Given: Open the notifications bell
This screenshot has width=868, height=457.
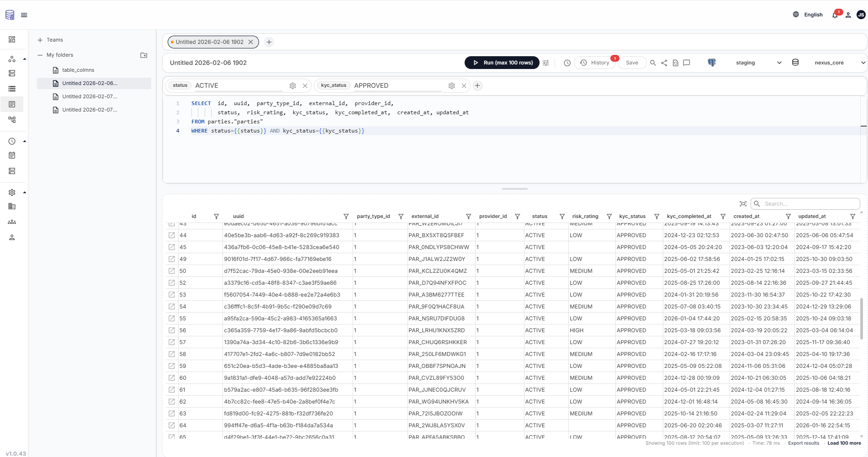Looking at the screenshot, I should click(835, 15).
